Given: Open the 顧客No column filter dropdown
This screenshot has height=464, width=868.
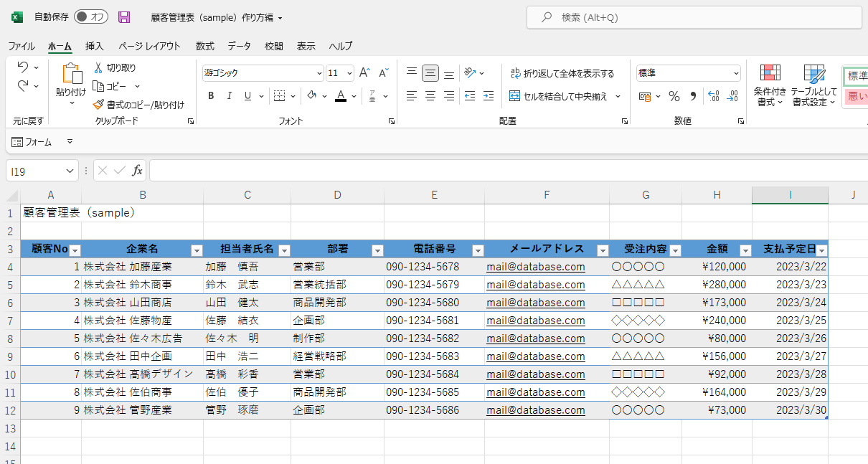Looking at the screenshot, I should (x=75, y=250).
